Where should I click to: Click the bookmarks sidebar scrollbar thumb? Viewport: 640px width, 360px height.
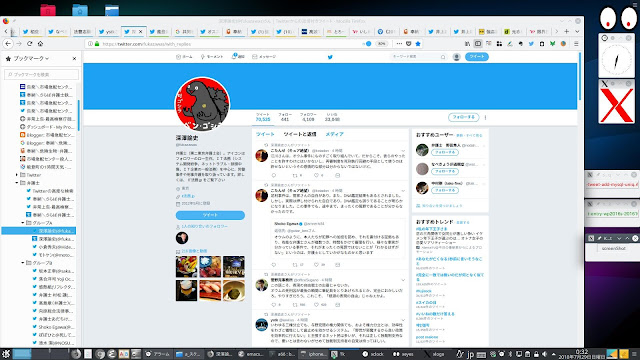(x=78, y=116)
